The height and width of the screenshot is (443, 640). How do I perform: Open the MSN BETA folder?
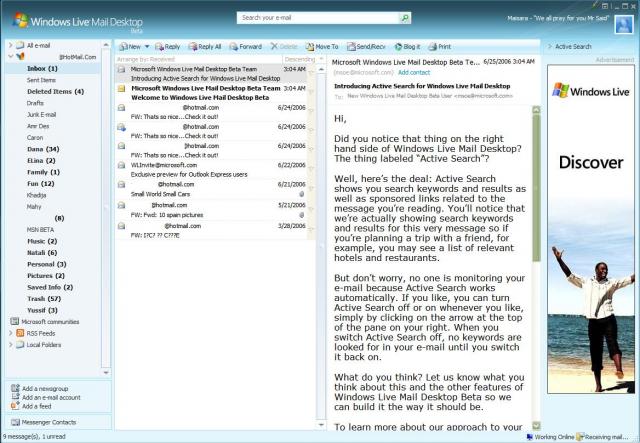tap(40, 229)
